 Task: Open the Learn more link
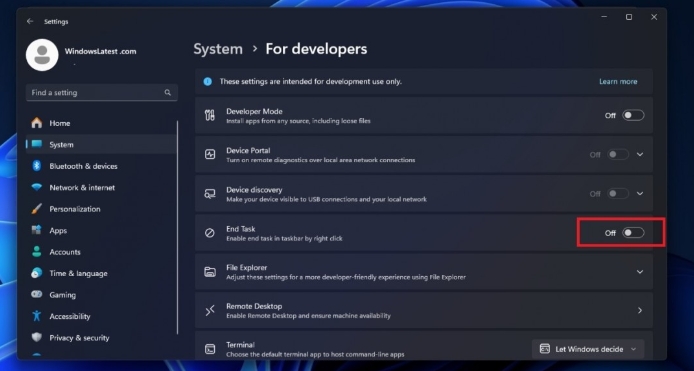(x=618, y=81)
